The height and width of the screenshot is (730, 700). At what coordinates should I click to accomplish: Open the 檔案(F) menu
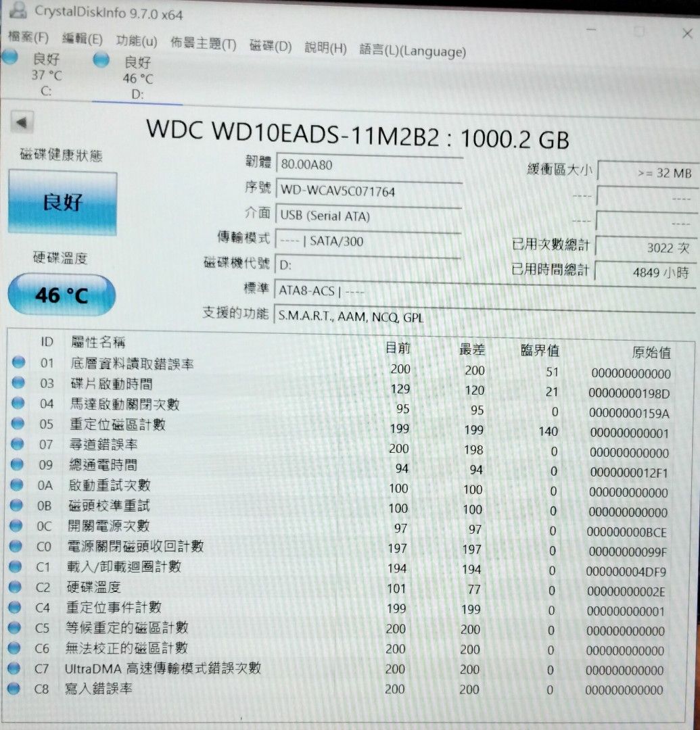(x=28, y=36)
